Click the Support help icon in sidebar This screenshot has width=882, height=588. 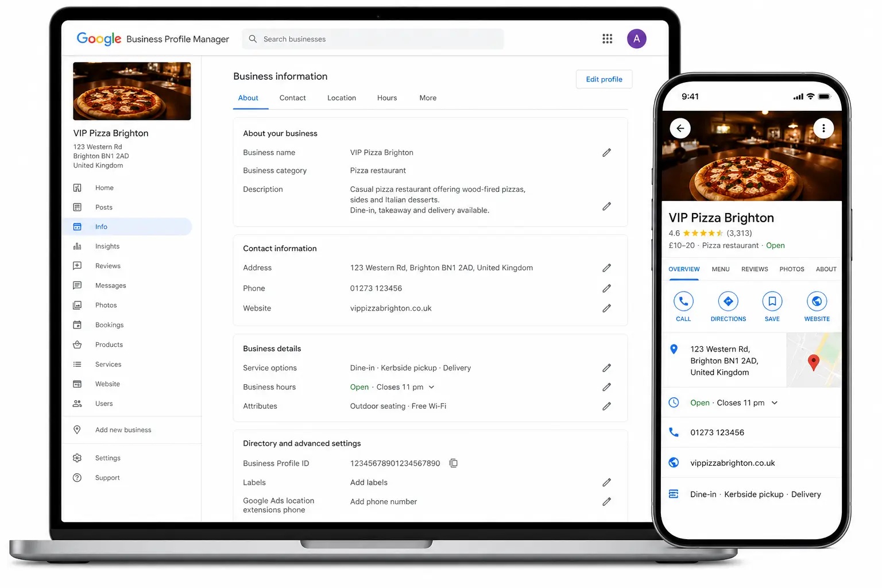pyautogui.click(x=78, y=478)
